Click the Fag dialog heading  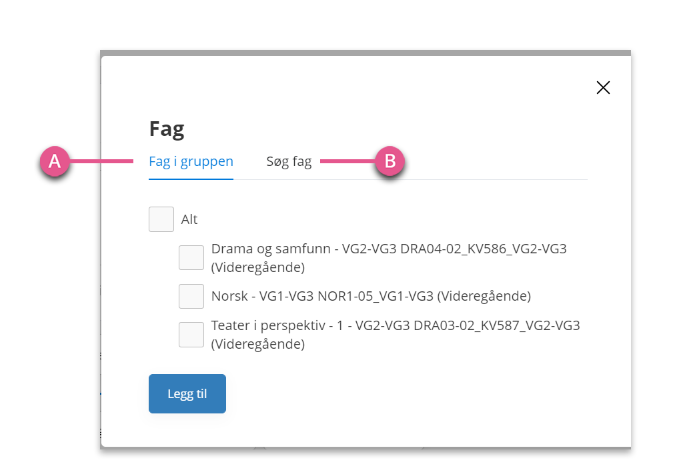[167, 129]
